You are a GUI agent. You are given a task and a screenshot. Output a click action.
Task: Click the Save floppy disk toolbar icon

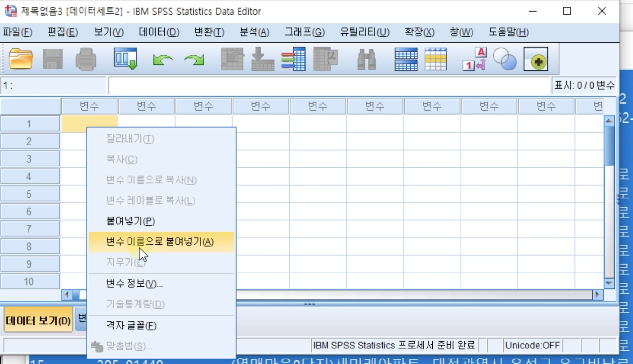pyautogui.click(x=53, y=59)
